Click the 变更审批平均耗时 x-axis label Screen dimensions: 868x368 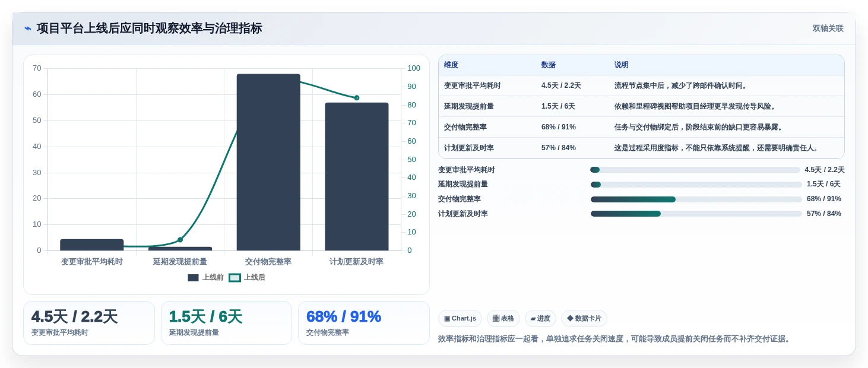coord(92,261)
